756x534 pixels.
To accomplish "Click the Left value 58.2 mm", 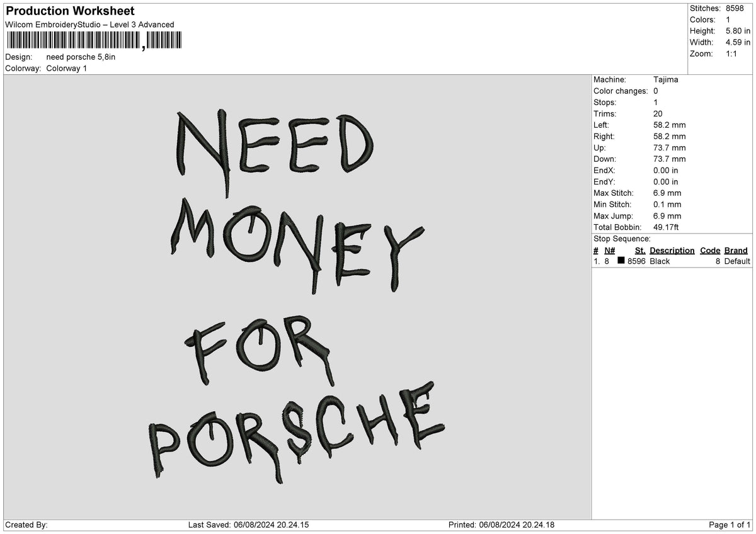I will click(670, 125).
